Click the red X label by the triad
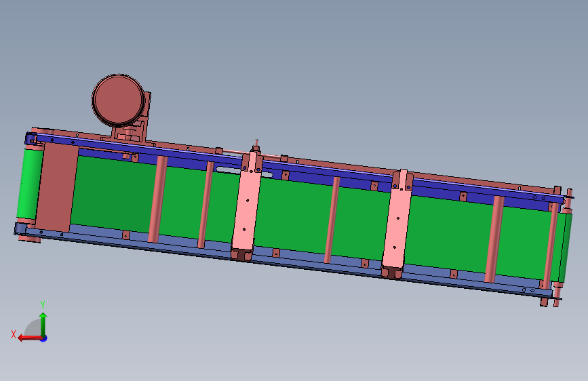The image size is (588, 381). coord(14,334)
